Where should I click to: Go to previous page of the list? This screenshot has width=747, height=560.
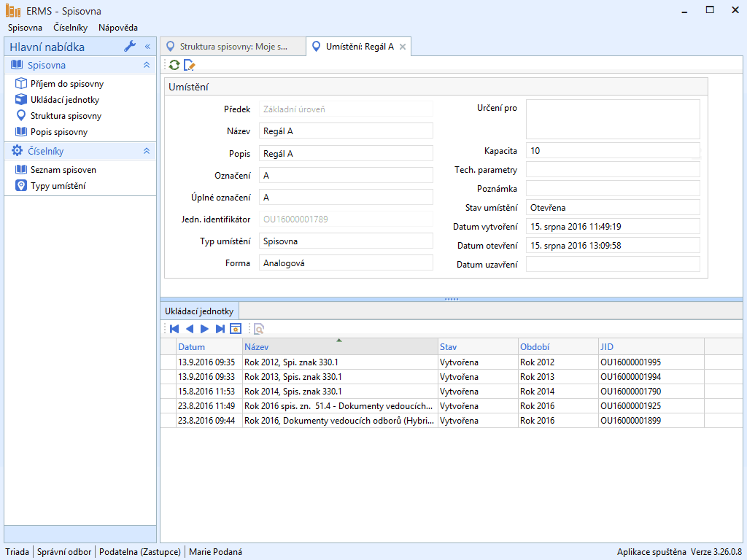190,329
